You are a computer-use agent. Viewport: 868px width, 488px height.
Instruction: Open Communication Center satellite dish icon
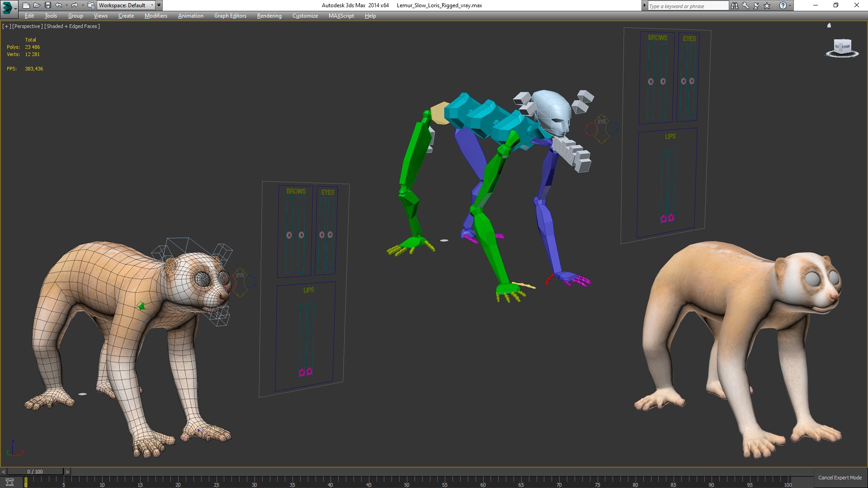tap(756, 5)
